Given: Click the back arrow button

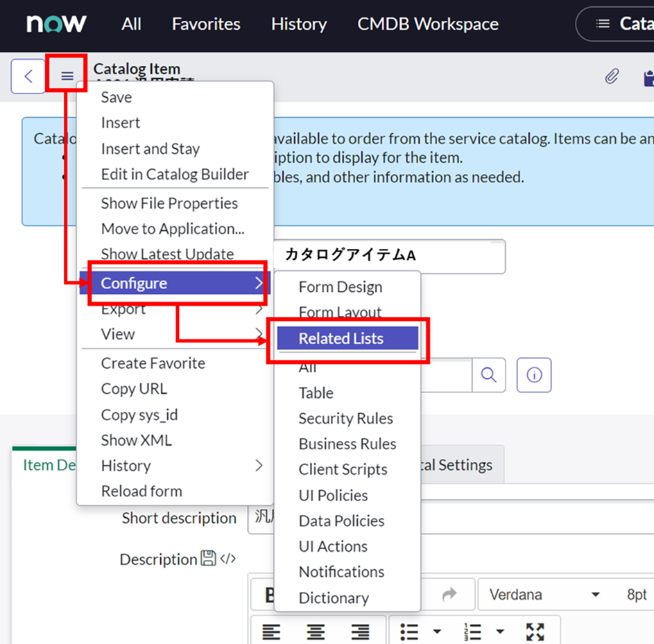Looking at the screenshot, I should coord(28,76).
